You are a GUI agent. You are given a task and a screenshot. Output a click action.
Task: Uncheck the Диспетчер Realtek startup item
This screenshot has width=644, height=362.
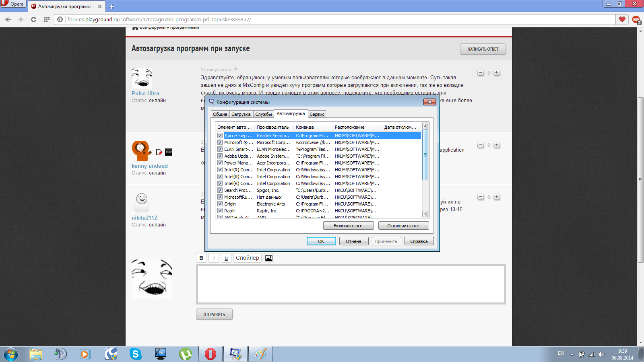[x=220, y=136]
